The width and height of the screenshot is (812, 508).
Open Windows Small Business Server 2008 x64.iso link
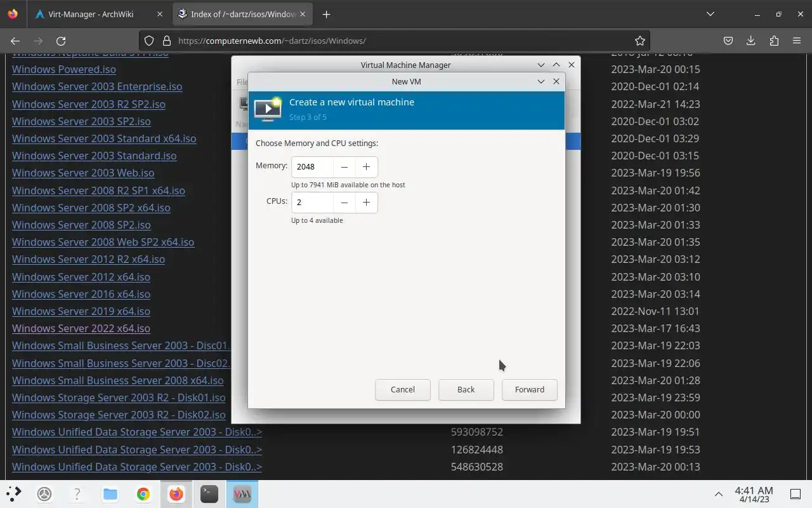tap(117, 380)
